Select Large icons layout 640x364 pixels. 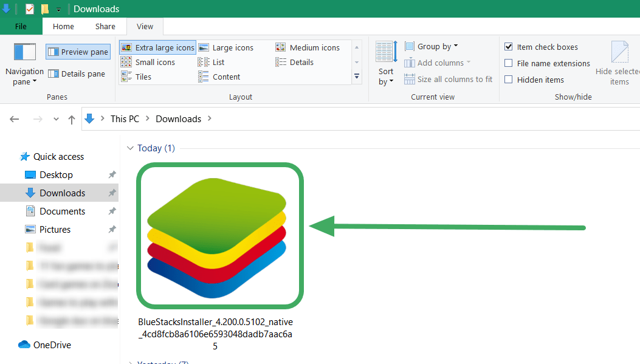225,48
